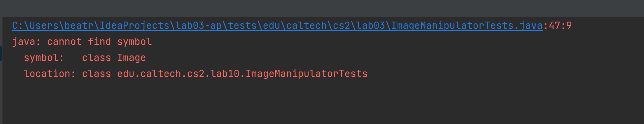
Task: Click the "location: class edu.caltech.cs2.lab10" line
Action: (195, 74)
